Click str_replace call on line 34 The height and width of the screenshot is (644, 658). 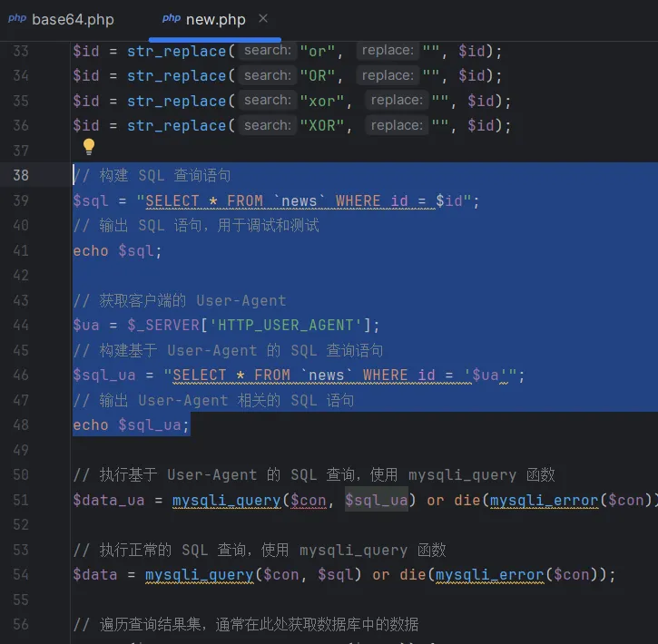point(176,76)
